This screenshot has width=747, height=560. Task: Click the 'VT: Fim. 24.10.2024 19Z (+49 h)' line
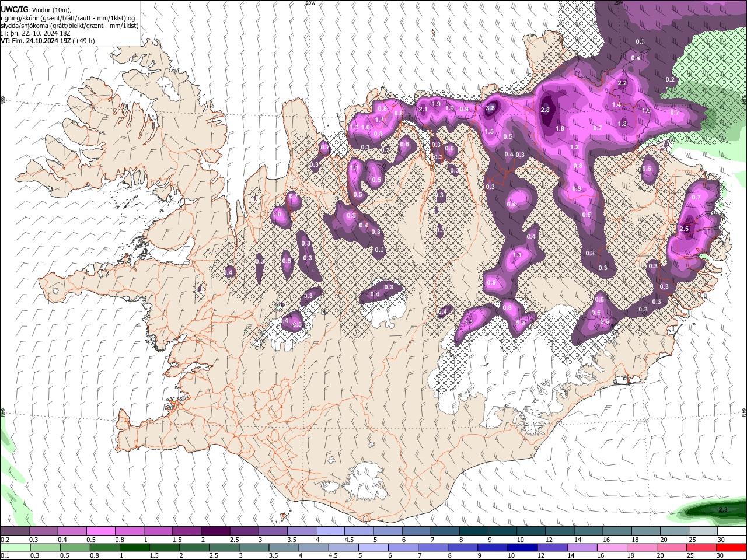pos(48,41)
